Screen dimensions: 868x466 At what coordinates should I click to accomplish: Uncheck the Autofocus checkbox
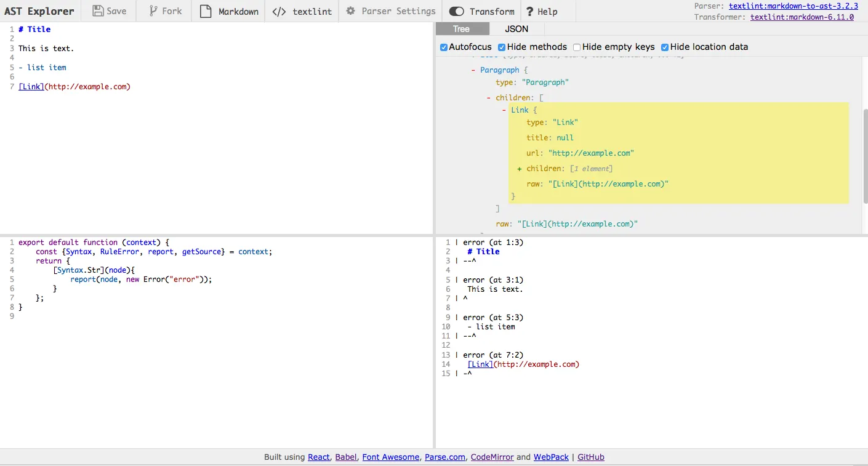point(444,47)
